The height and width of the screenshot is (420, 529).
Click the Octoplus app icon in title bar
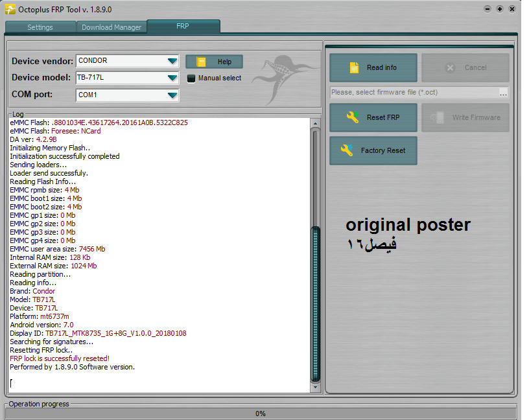pos(10,9)
